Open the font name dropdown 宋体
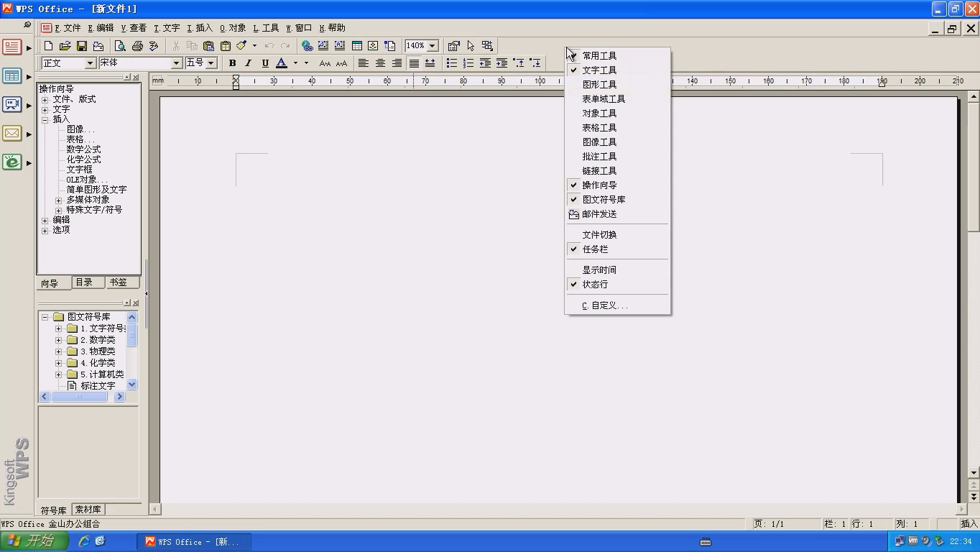This screenshot has height=552, width=980. (x=176, y=63)
